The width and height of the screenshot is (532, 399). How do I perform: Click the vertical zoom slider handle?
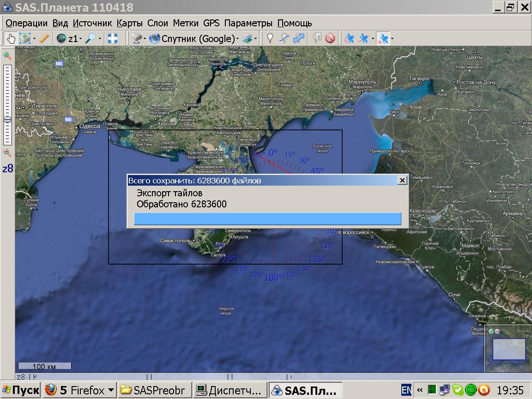tap(7, 120)
